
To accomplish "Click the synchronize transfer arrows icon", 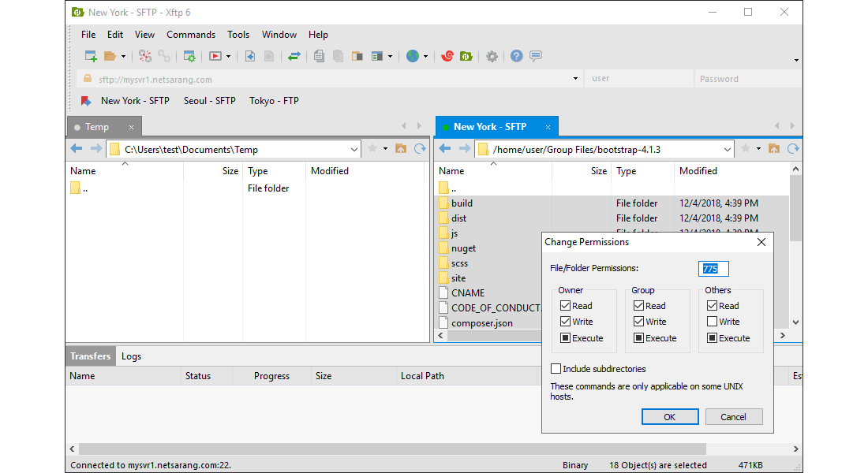I will (294, 57).
